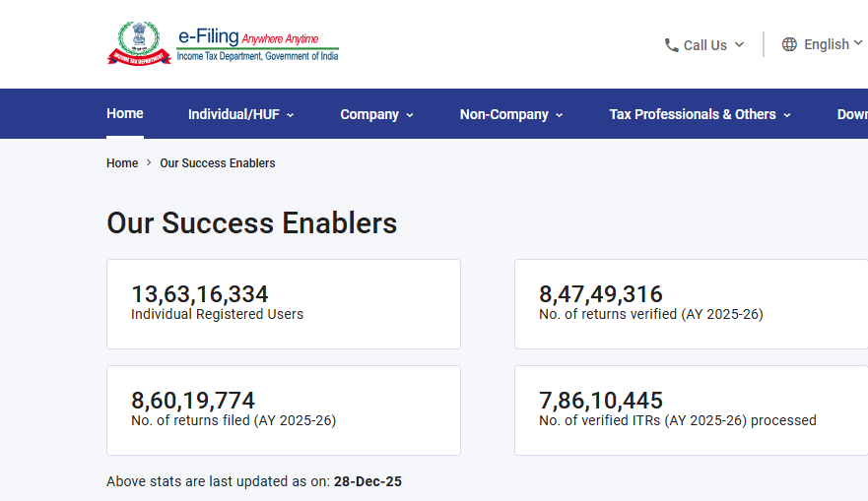868x501 pixels.
Task: Click the No. of returns filed card
Action: coord(284,410)
